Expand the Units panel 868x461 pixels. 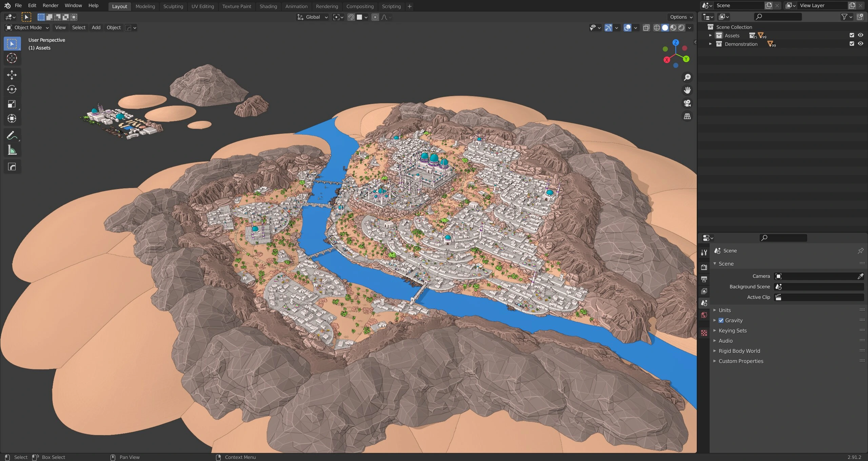point(725,310)
